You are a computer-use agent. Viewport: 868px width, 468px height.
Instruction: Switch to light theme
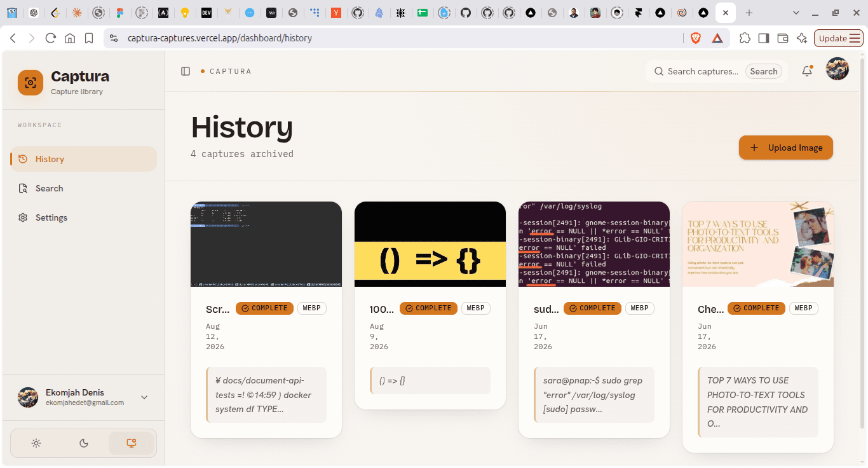(36, 443)
